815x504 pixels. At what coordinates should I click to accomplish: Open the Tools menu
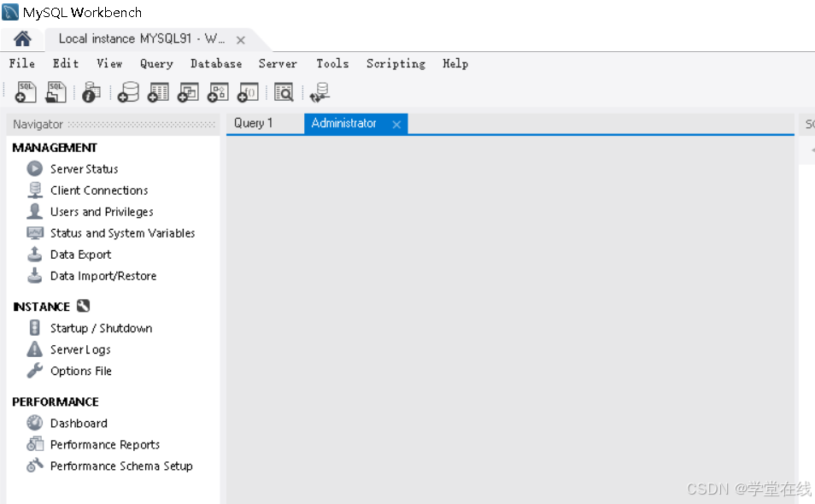click(x=332, y=63)
